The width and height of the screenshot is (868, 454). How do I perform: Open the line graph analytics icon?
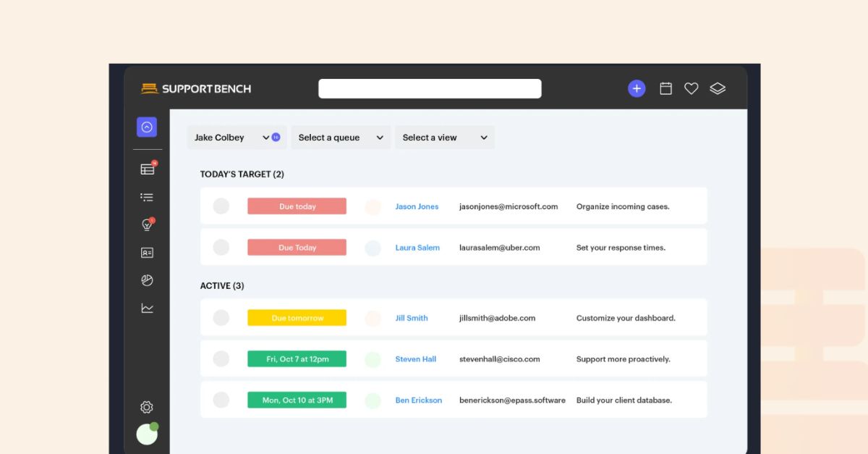pos(147,308)
